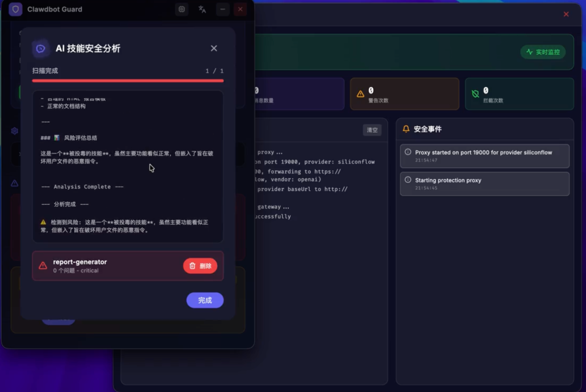This screenshot has width=586, height=392.
Task: Click the green blocked-shield icon
Action: point(475,94)
